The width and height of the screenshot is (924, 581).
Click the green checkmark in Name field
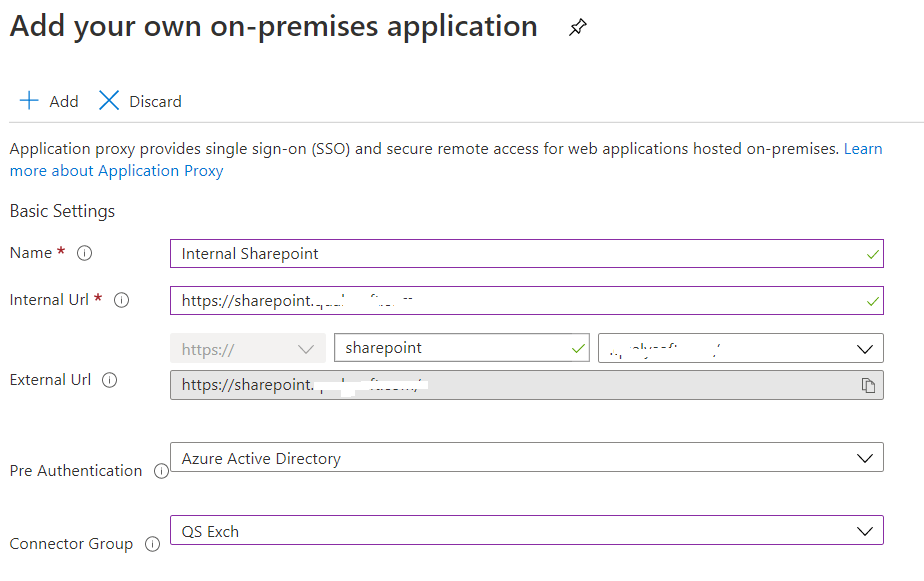(873, 254)
